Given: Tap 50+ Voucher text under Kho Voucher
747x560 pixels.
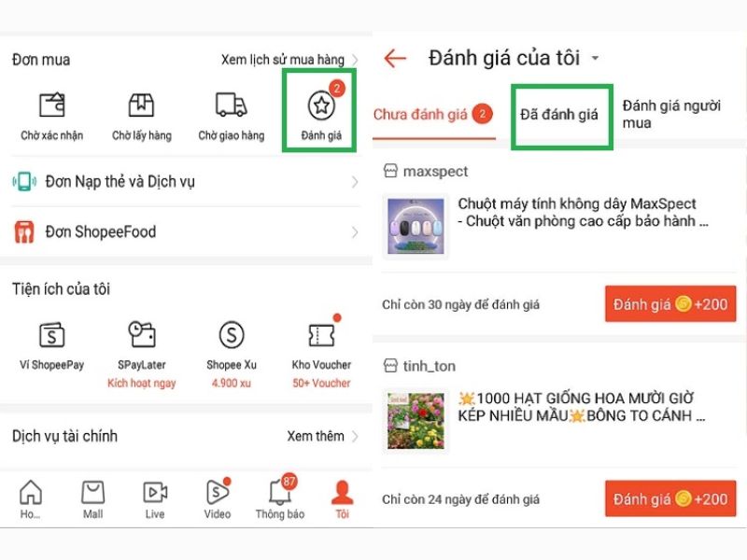Looking at the screenshot, I should [321, 384].
